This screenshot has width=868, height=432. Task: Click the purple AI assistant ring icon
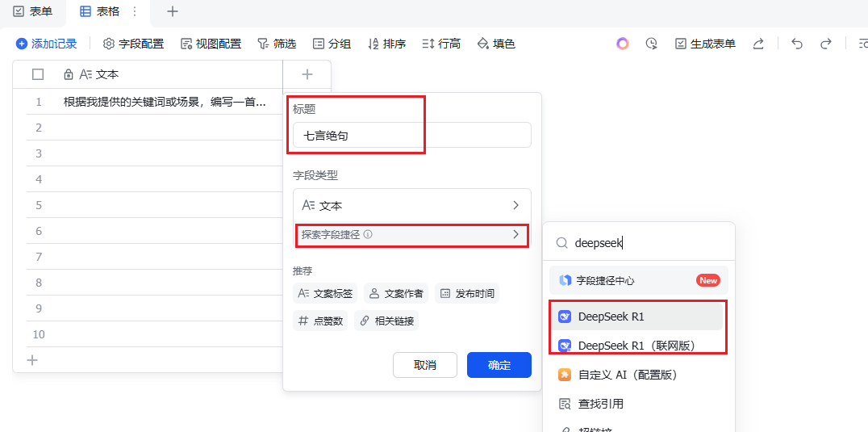click(x=623, y=44)
